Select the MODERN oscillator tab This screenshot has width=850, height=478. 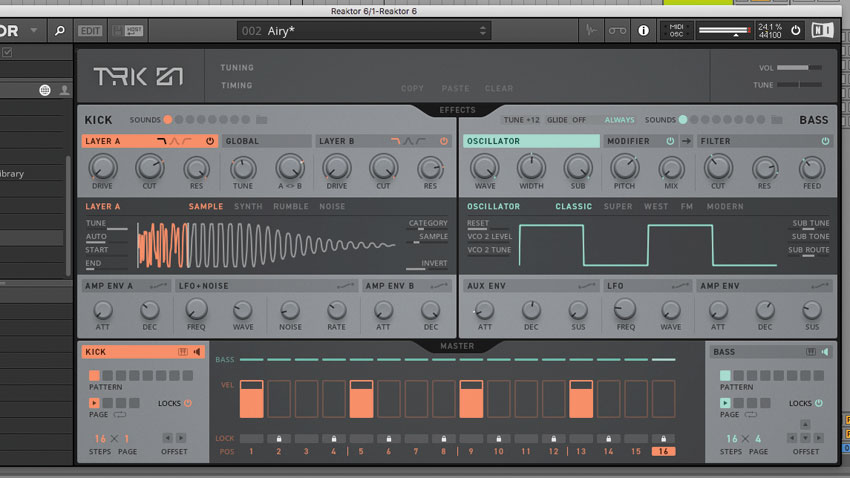[x=725, y=206]
